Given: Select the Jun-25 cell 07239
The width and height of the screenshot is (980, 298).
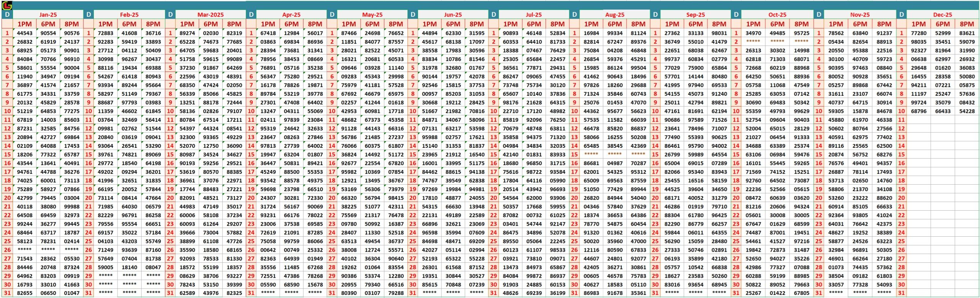Looking at the screenshot, I should 477,285.
